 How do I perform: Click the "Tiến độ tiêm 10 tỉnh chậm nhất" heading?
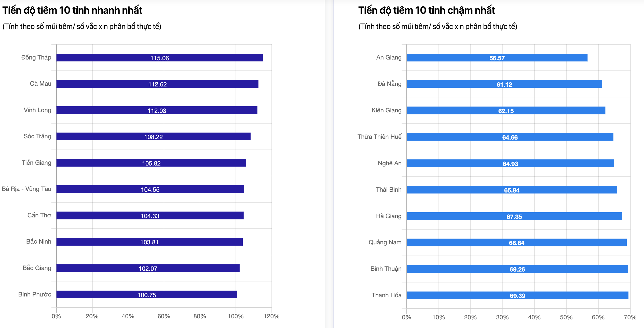[x=427, y=10]
